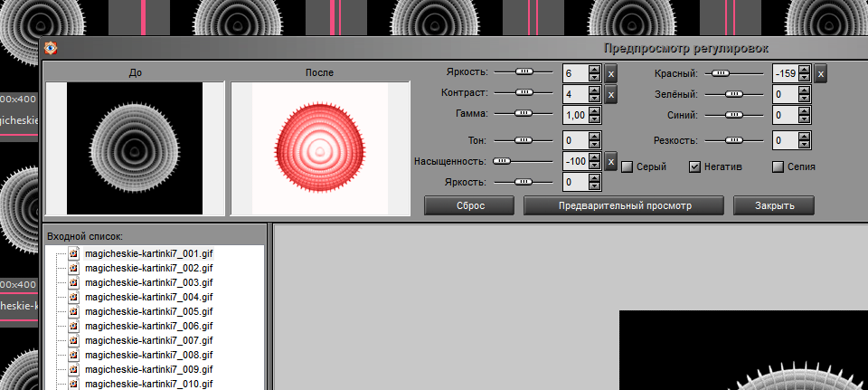Viewport: 868px width, 390px height.
Task: Reset the first Яркость value with its x button
Action: (x=610, y=73)
